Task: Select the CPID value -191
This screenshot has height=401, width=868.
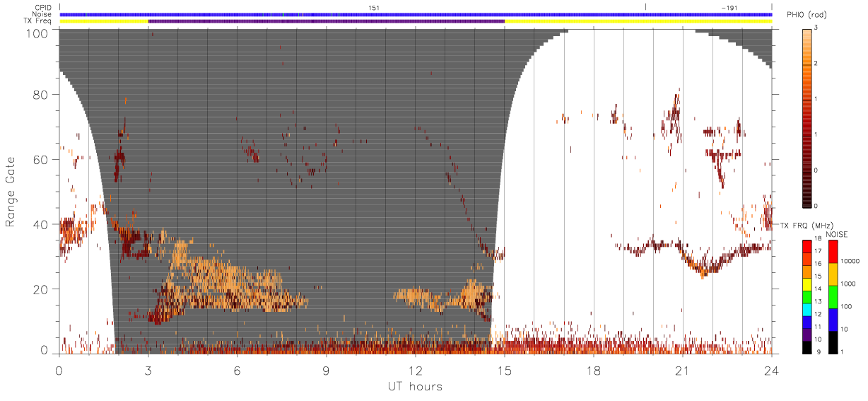Action: [x=729, y=7]
